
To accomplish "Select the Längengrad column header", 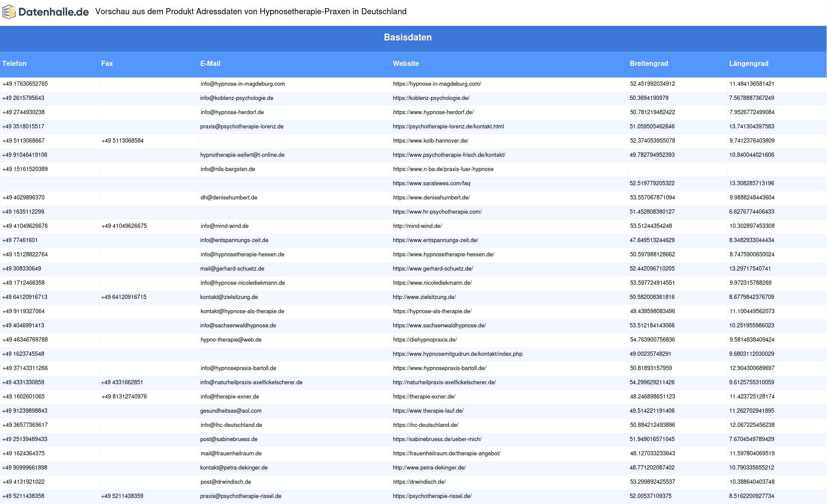I will pyautogui.click(x=749, y=63).
